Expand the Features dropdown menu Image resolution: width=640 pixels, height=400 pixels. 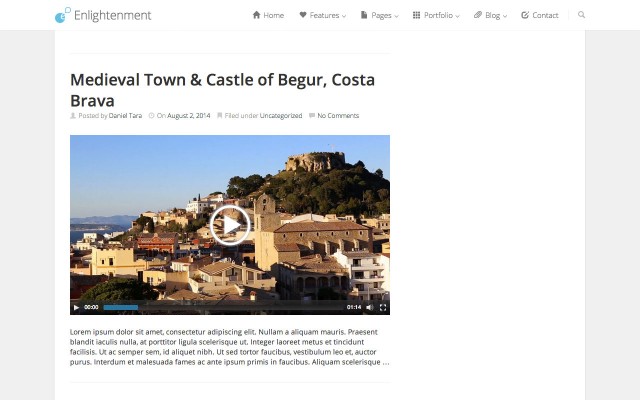pyautogui.click(x=322, y=15)
